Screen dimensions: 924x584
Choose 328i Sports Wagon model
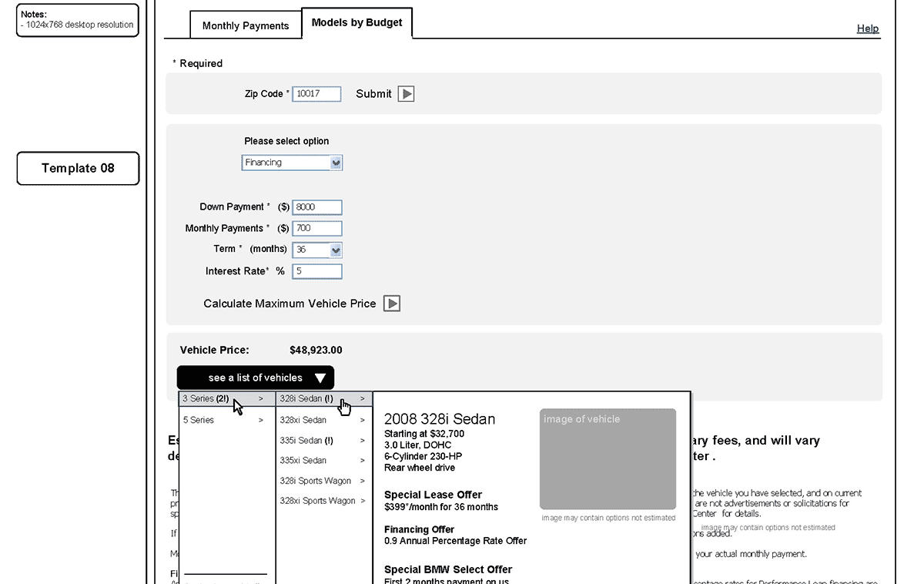pyautogui.click(x=316, y=481)
